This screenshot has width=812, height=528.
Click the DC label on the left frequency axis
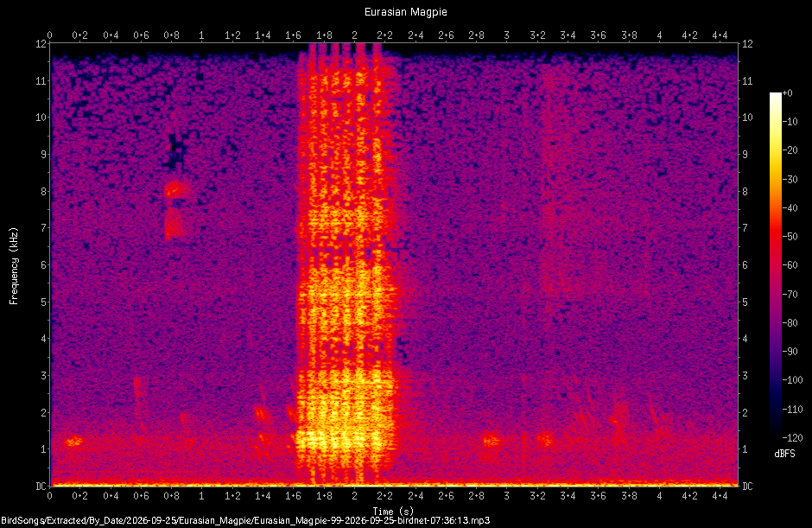click(x=41, y=486)
